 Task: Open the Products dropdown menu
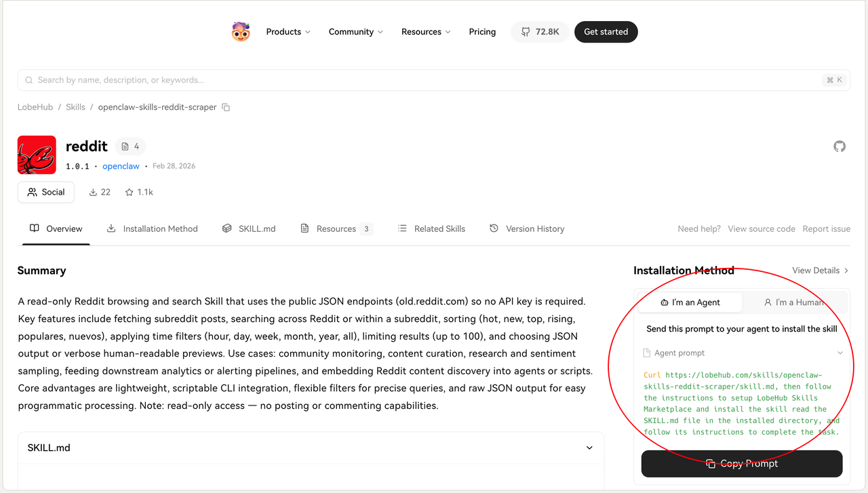[x=288, y=32]
